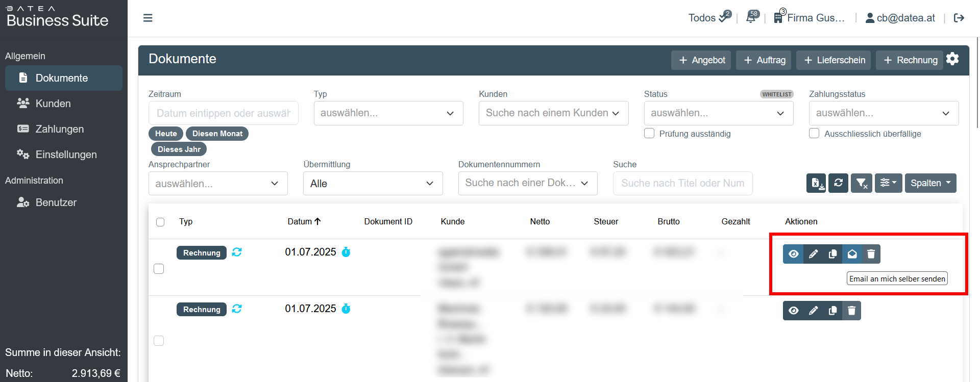The height and width of the screenshot is (382, 980).
Task: Send first invoice via the envelope icon
Action: tap(852, 254)
